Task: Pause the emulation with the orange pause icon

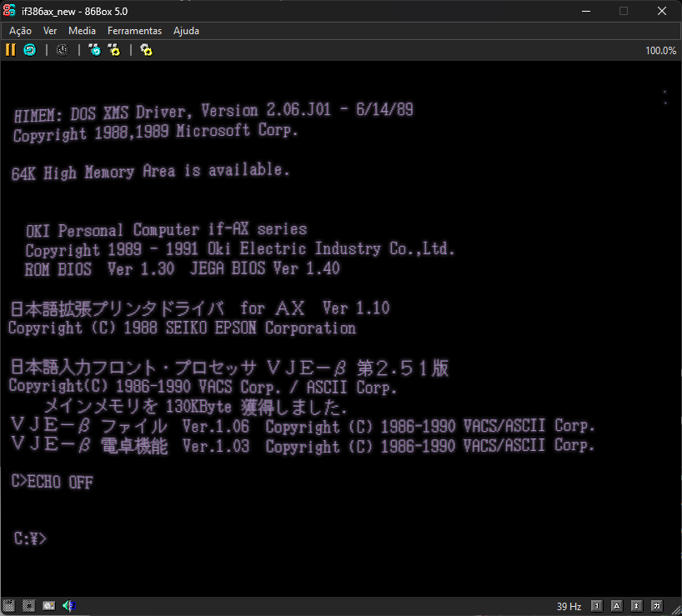Action: 11,50
